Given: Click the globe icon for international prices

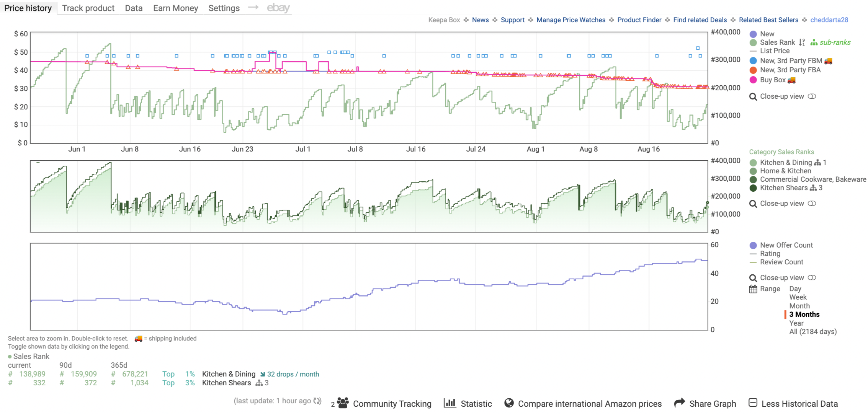Looking at the screenshot, I should tap(509, 403).
